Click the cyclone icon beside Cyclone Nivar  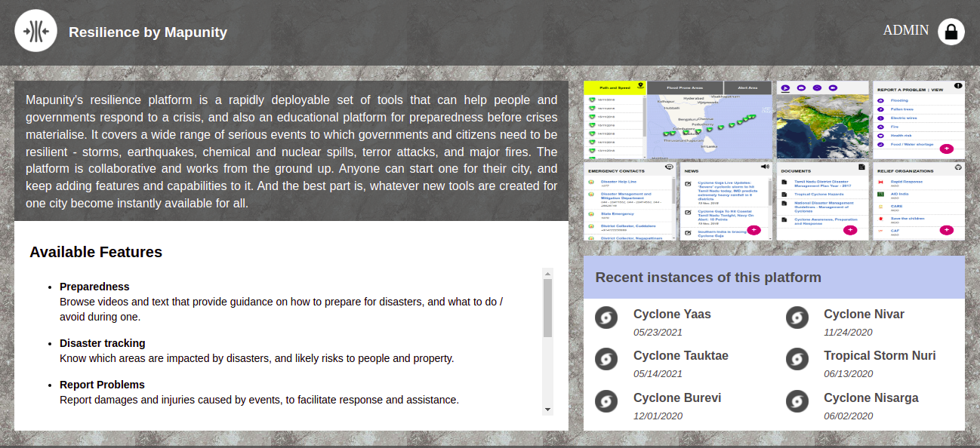pos(797,318)
